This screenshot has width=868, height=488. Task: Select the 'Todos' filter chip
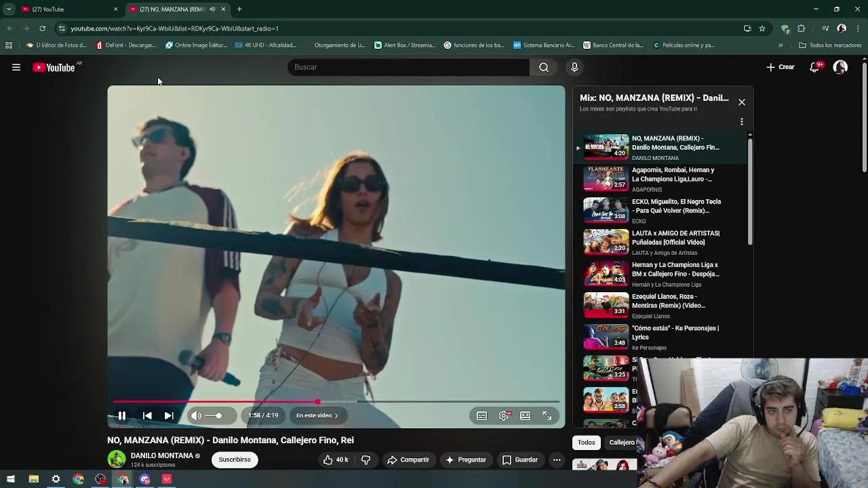(587, 443)
